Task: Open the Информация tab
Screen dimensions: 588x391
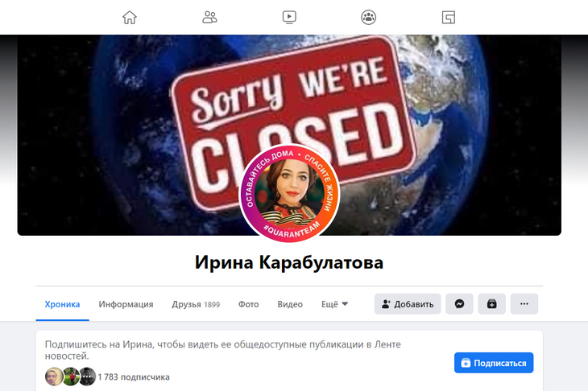Action: 126,304
